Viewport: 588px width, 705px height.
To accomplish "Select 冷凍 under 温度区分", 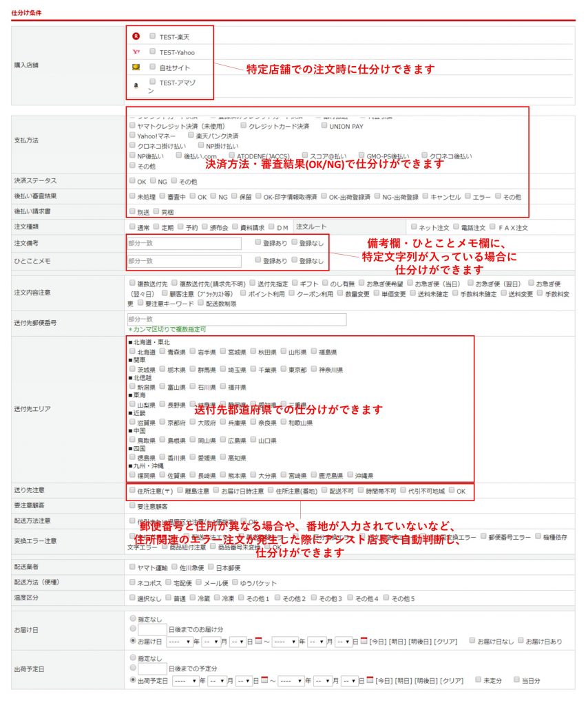I will pyautogui.click(x=217, y=598).
